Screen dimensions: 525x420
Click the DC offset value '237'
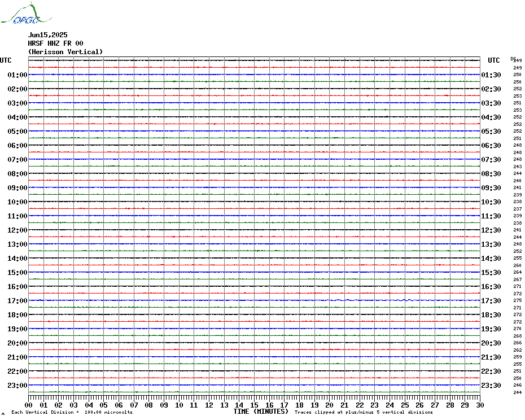coord(517,209)
